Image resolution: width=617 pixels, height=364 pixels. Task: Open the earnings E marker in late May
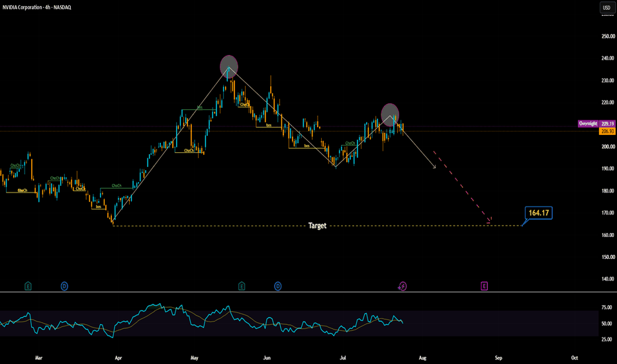point(242,286)
